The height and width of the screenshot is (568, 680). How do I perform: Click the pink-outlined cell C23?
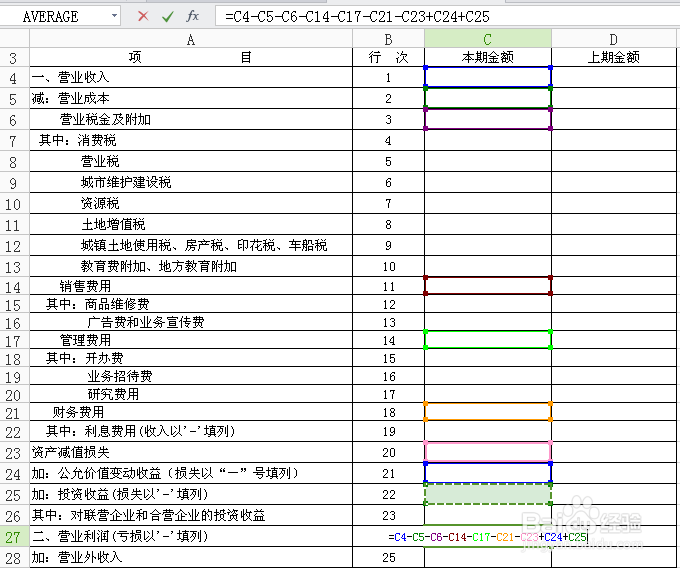coord(488,452)
